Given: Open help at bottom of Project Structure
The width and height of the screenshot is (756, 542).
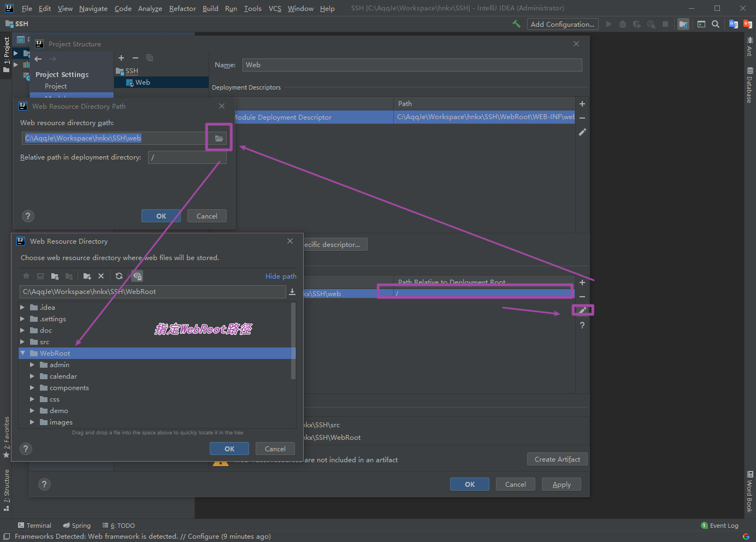Looking at the screenshot, I should point(44,484).
